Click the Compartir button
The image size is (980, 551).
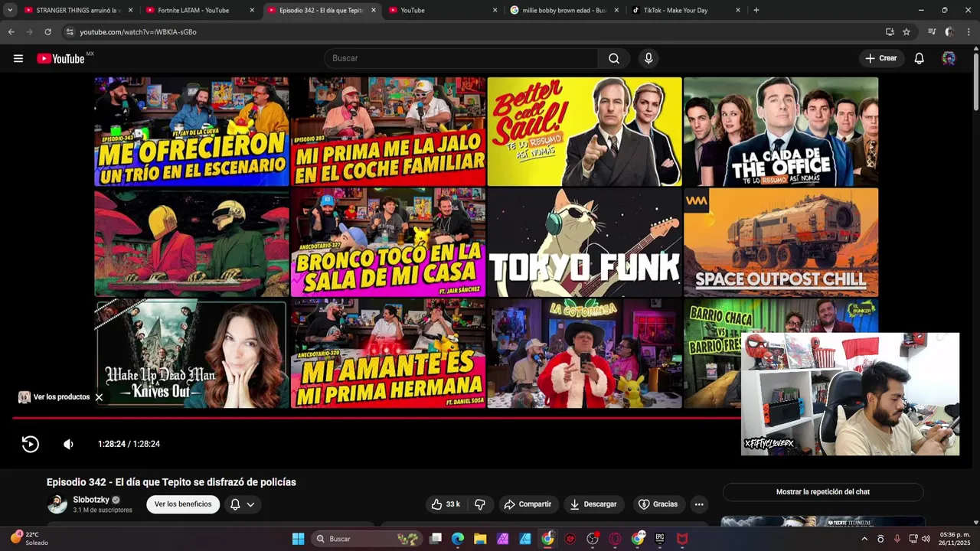pos(527,504)
